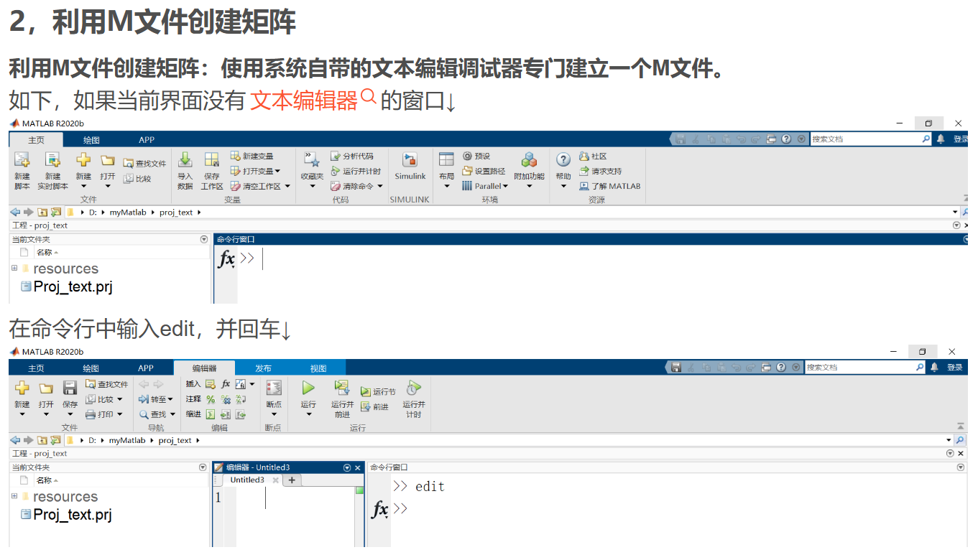Click browse-for-folder icon in lower window address bar
The height and width of the screenshot is (560, 978).
coord(55,440)
